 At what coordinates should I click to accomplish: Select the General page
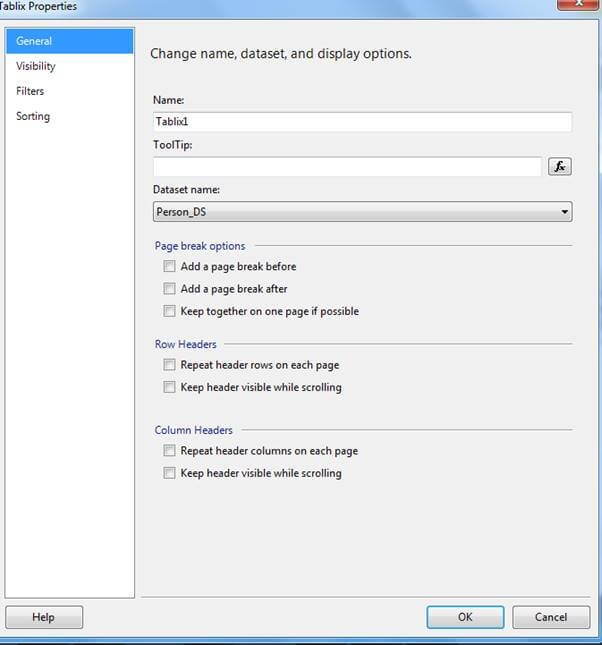pyautogui.click(x=70, y=41)
